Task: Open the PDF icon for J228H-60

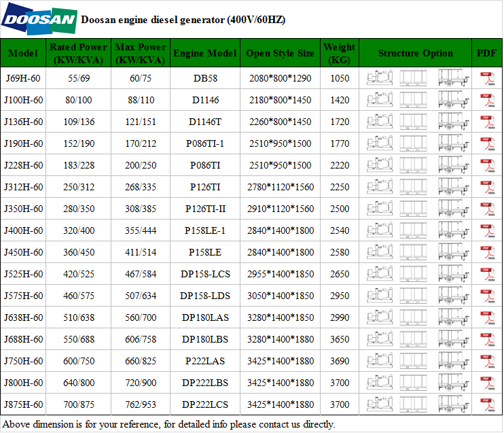Action: (488, 165)
